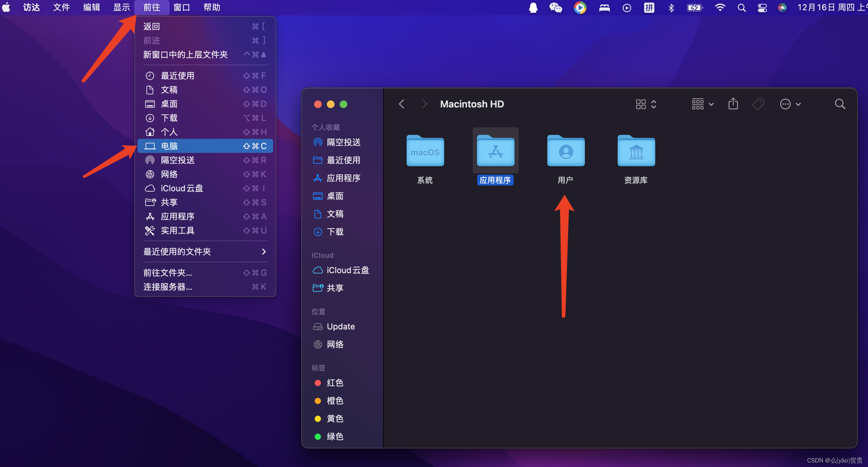Click the Bluetooth menu bar icon
The height and width of the screenshot is (467, 868).
click(671, 7)
